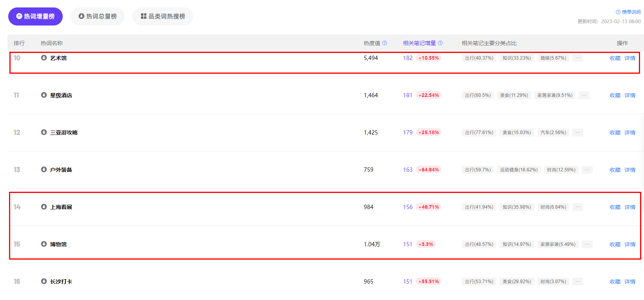Click 收藏 for 星级酒店
644x300 pixels.
point(615,95)
